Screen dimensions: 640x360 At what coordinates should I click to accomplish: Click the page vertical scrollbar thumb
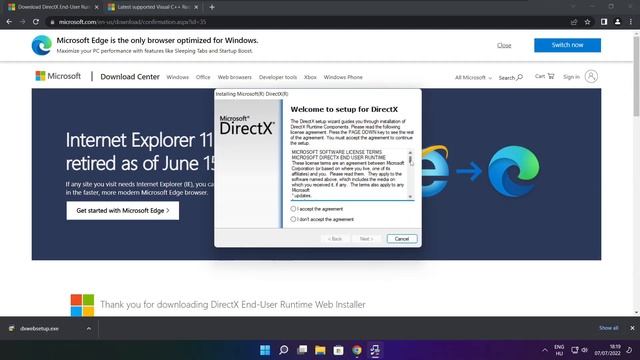(636, 76)
